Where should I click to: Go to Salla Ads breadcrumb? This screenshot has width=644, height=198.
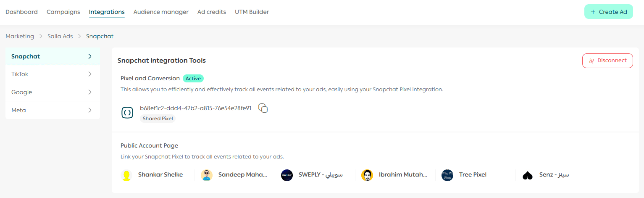click(60, 36)
